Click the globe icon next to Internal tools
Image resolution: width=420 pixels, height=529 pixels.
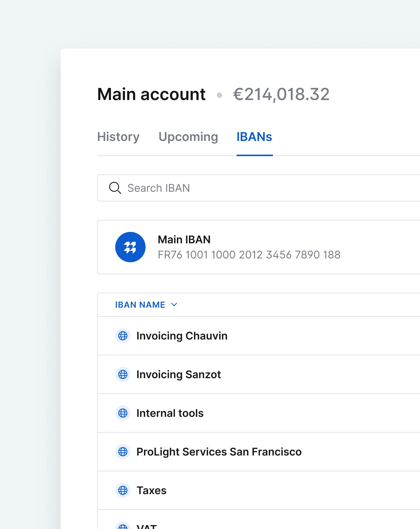click(x=123, y=413)
